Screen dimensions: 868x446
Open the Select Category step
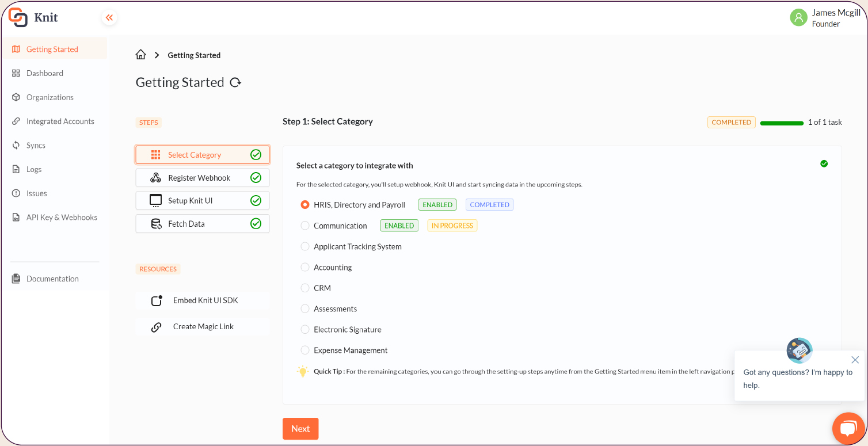point(203,155)
